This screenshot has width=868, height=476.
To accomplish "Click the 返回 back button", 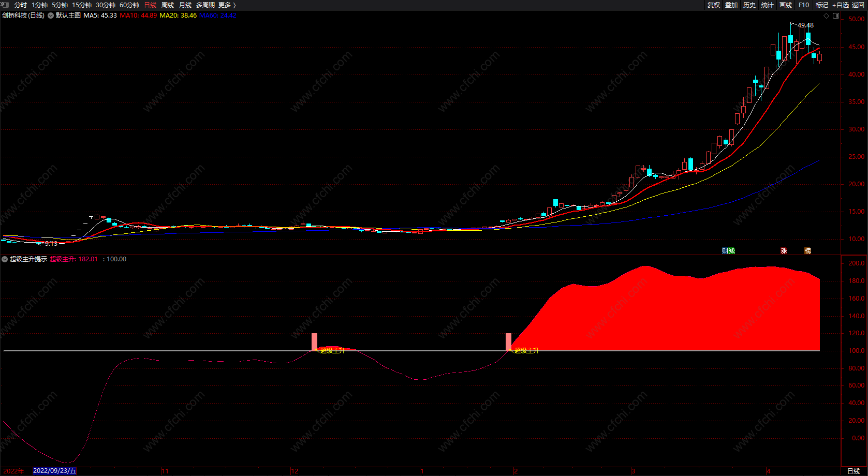I will click(x=858, y=5).
